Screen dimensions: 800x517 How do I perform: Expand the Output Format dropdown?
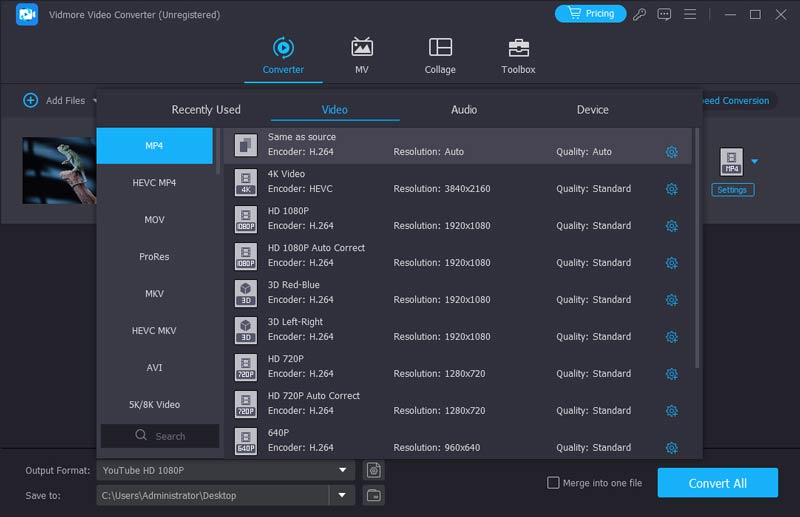tap(342, 470)
